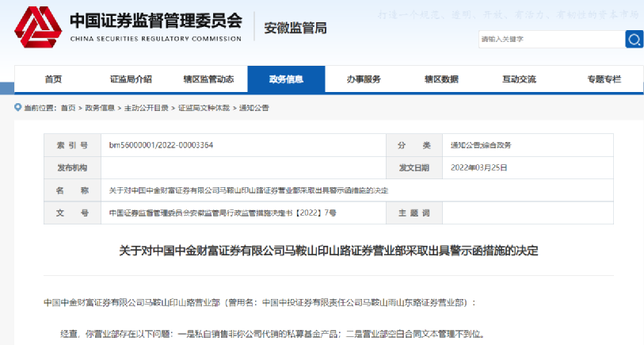Go to 通知公告 in the breadcrumb

click(x=253, y=108)
